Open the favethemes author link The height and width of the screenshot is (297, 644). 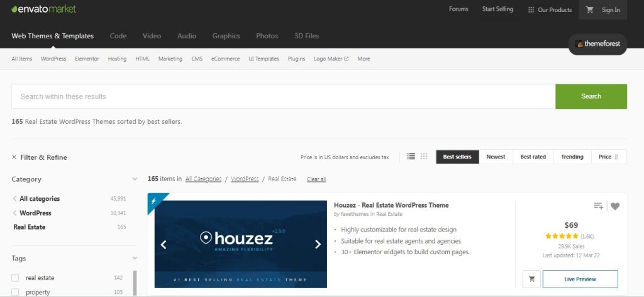coord(355,214)
